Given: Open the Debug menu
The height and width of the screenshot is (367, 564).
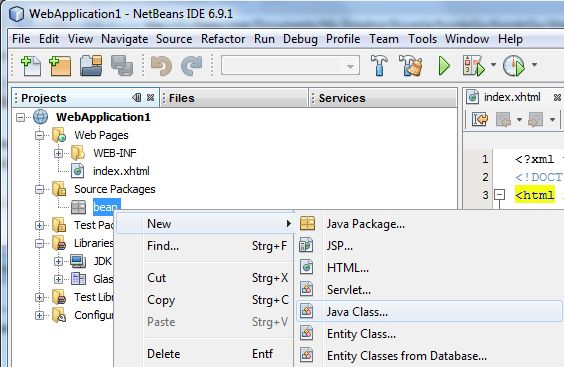Looking at the screenshot, I should coord(300,39).
